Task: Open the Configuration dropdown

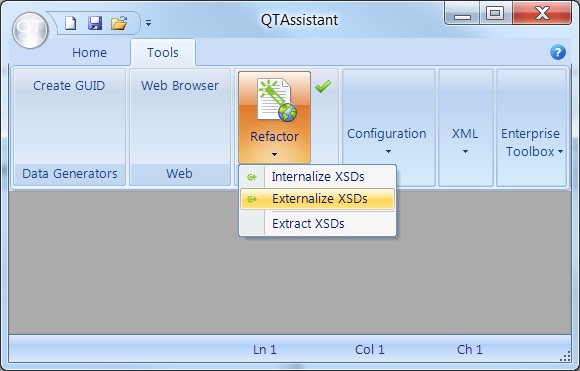Action: click(387, 140)
